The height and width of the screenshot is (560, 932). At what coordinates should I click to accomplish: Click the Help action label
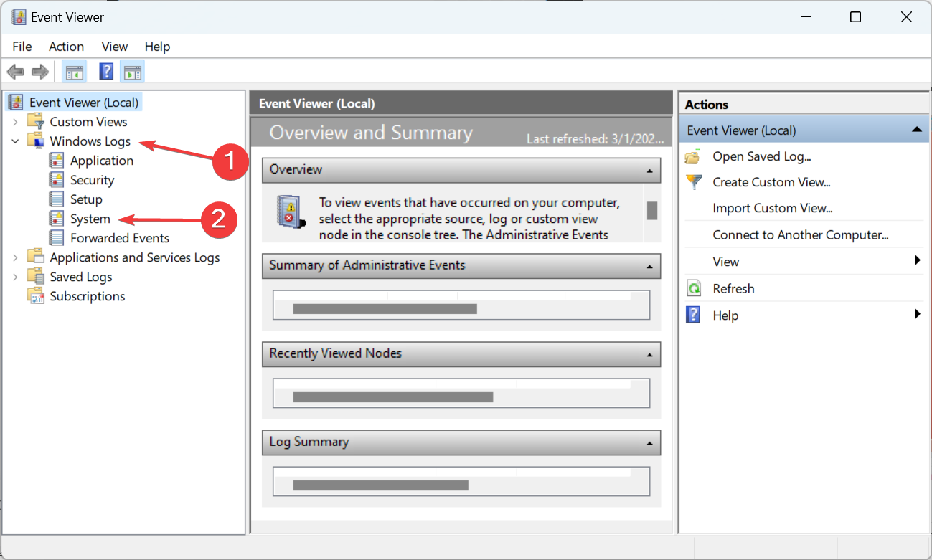point(725,315)
